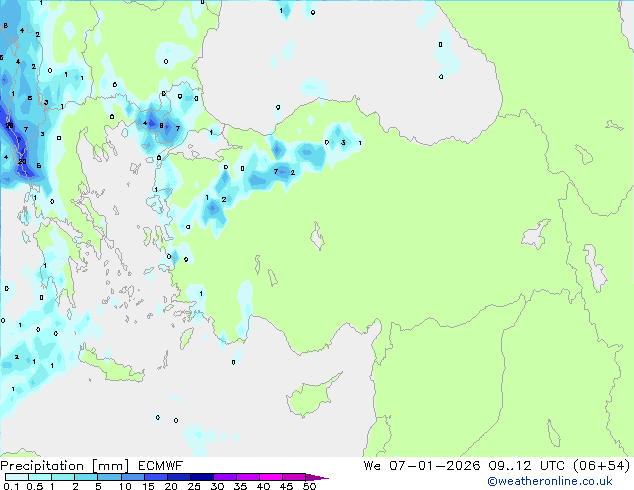Click the "09..12 UTC" time range text
Screen dimensions: 634x490
pyautogui.click(x=527, y=466)
